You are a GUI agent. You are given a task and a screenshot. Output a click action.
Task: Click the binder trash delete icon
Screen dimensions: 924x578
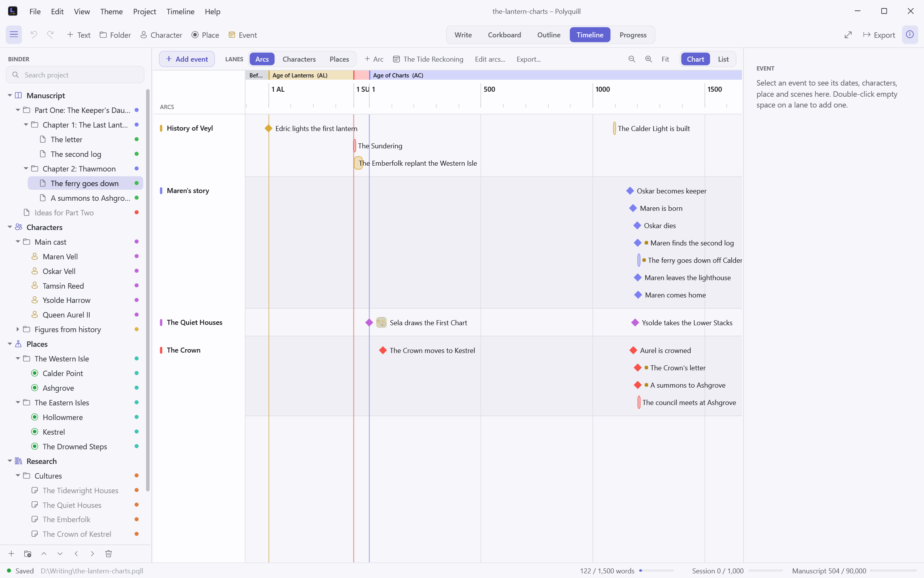click(109, 554)
